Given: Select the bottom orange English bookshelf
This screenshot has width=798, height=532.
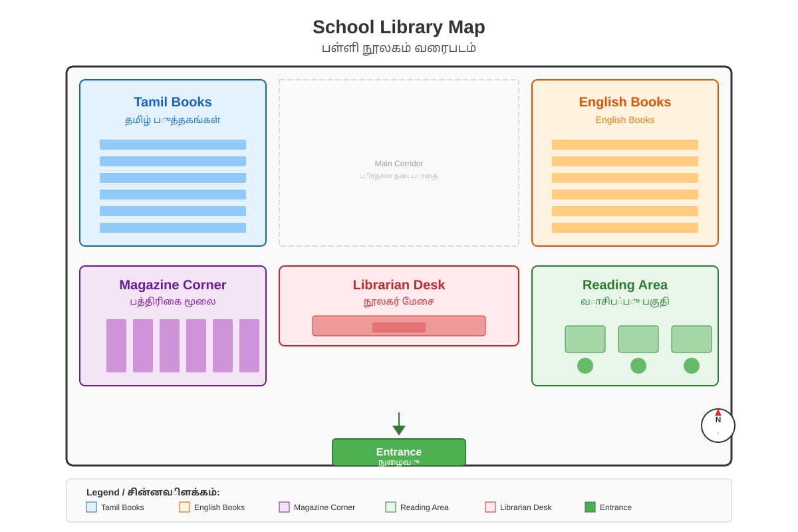Looking at the screenshot, I should pyautogui.click(x=625, y=227).
